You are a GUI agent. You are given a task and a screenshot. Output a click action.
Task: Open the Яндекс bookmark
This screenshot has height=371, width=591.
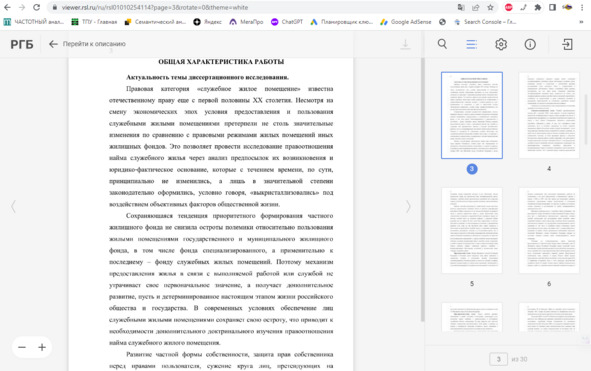207,22
